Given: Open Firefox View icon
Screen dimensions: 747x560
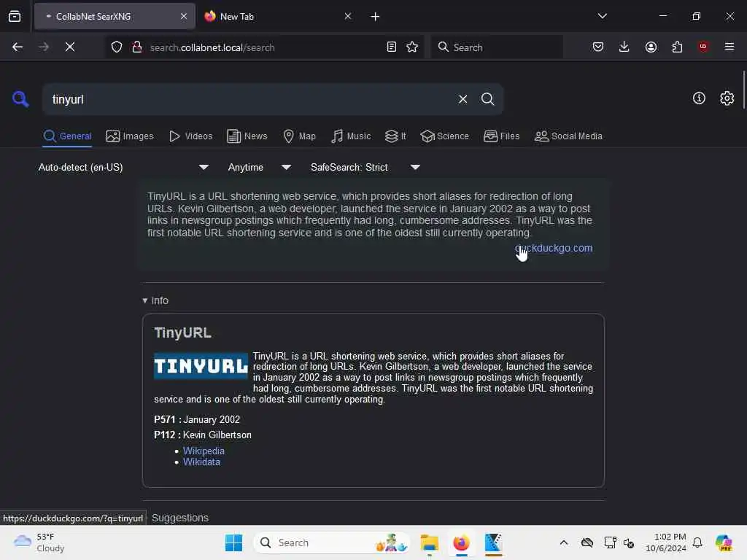Looking at the screenshot, I should 15,16.
